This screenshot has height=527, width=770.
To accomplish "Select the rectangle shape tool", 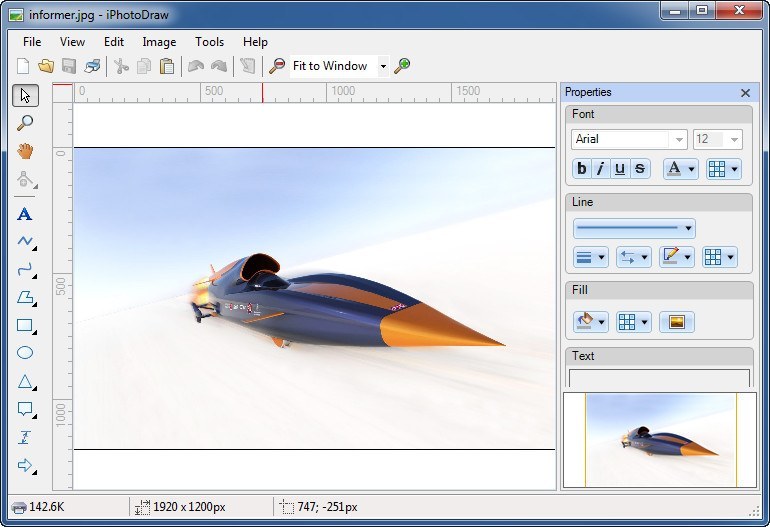I will click(x=25, y=325).
